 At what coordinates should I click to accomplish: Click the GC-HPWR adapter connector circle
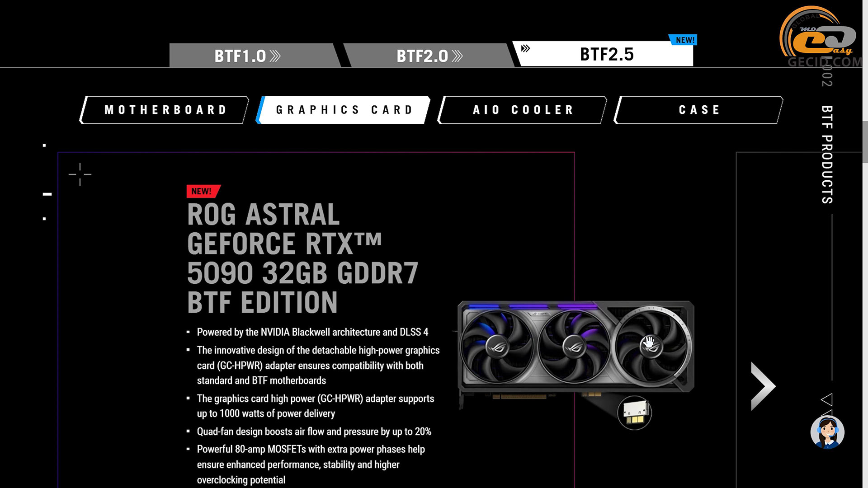click(634, 413)
